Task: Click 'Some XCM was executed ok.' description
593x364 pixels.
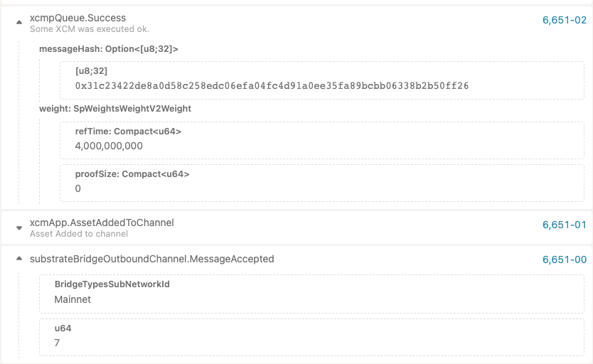Action: (90, 29)
